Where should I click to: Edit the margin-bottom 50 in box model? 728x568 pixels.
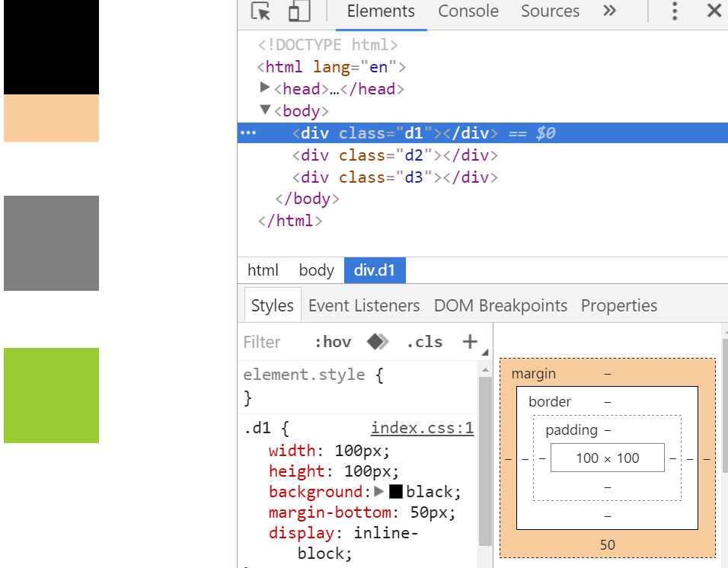pos(607,545)
